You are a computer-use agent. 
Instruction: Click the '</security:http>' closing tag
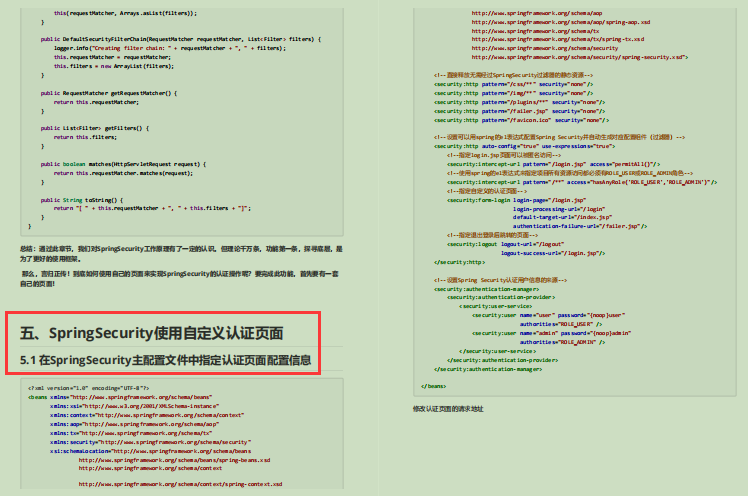click(x=460, y=262)
